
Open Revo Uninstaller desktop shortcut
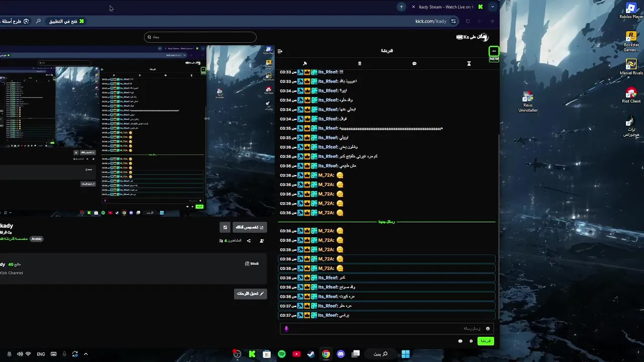pyautogui.click(x=527, y=102)
